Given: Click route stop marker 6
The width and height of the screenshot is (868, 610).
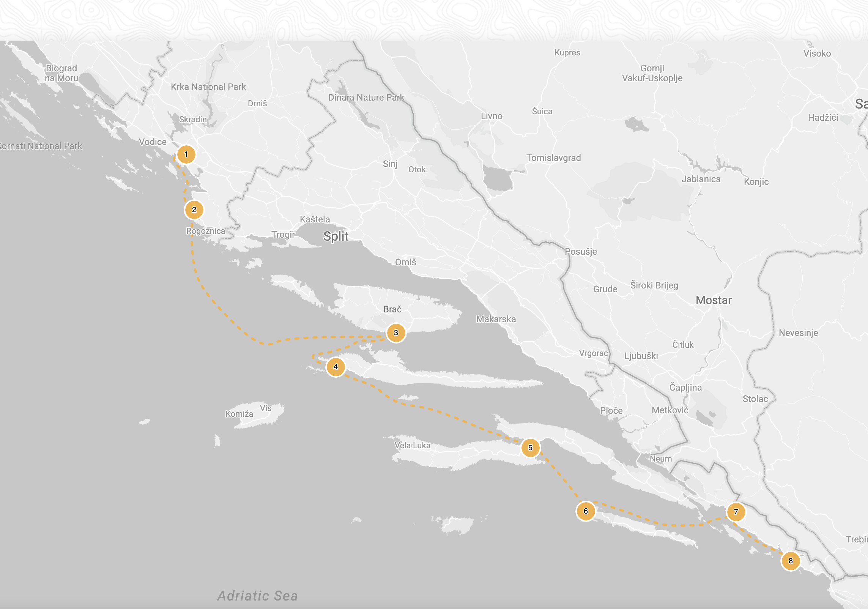Looking at the screenshot, I should tap(586, 511).
